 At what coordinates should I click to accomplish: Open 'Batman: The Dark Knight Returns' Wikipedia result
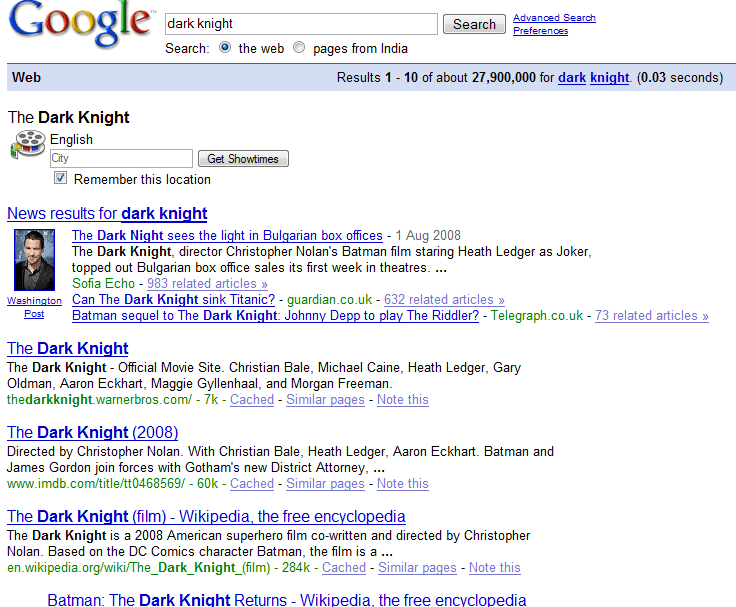pos(287,599)
